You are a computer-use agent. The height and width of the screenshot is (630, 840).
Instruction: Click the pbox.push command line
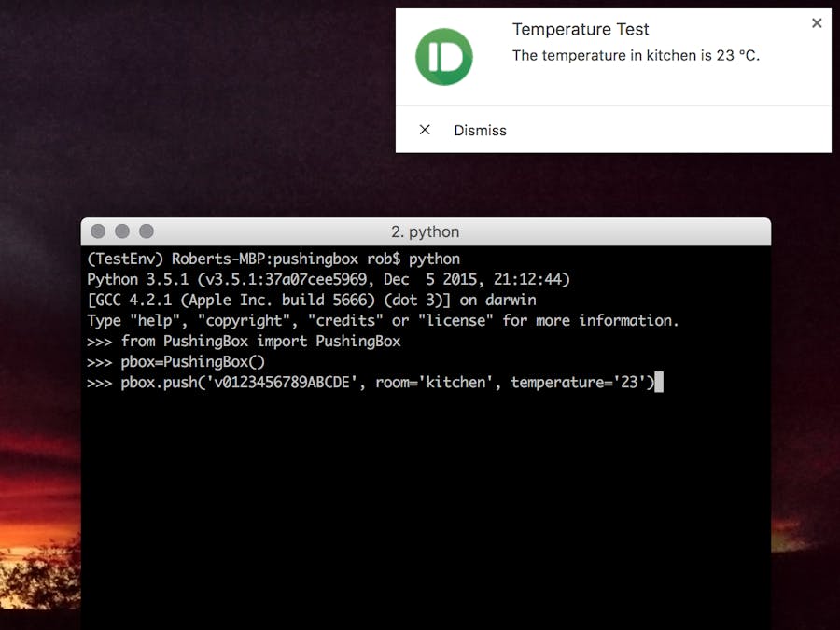371,382
